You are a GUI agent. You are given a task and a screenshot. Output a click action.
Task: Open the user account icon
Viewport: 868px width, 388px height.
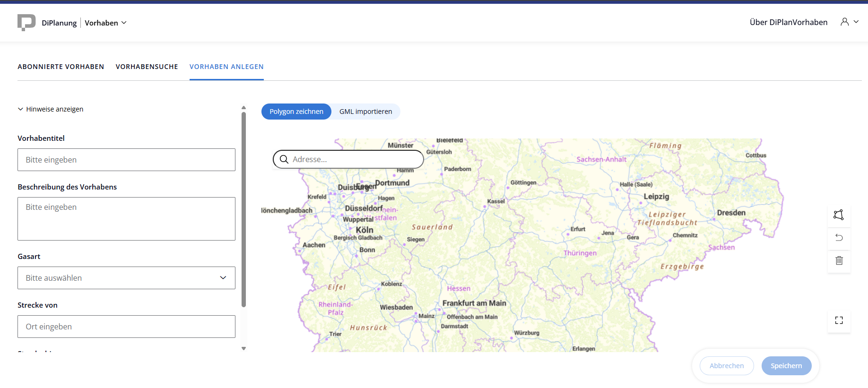[x=844, y=22]
